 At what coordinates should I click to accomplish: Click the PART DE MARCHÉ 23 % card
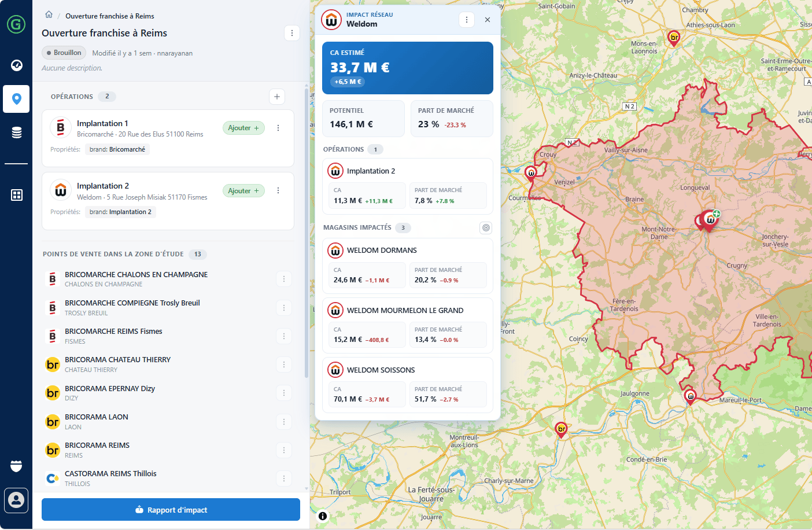click(x=452, y=119)
